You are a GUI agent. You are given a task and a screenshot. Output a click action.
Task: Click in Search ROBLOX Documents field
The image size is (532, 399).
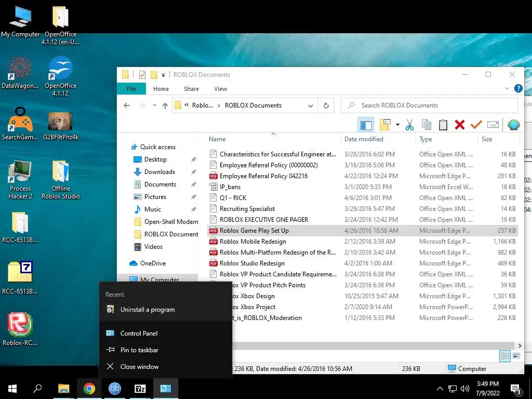point(429,105)
